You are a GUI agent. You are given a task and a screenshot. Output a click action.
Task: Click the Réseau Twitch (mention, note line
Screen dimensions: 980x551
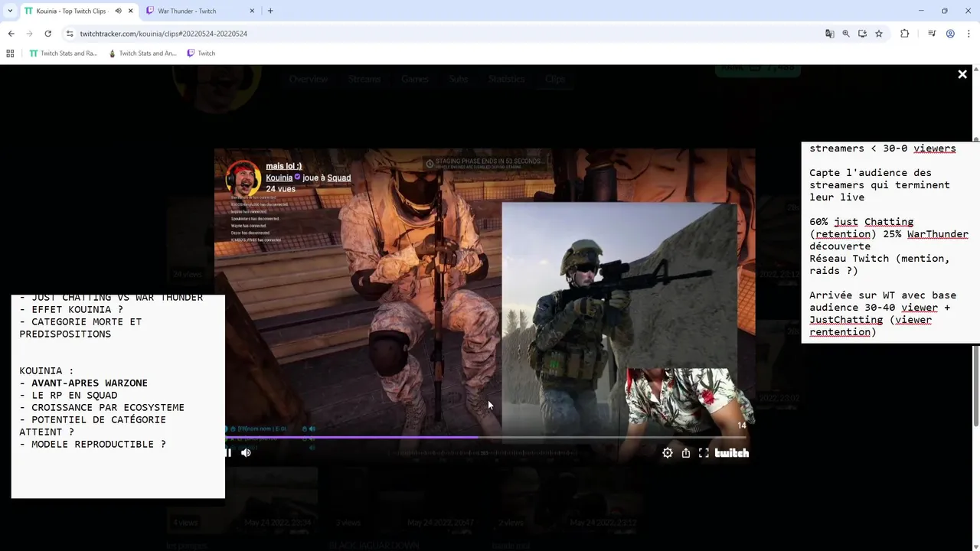880,259
